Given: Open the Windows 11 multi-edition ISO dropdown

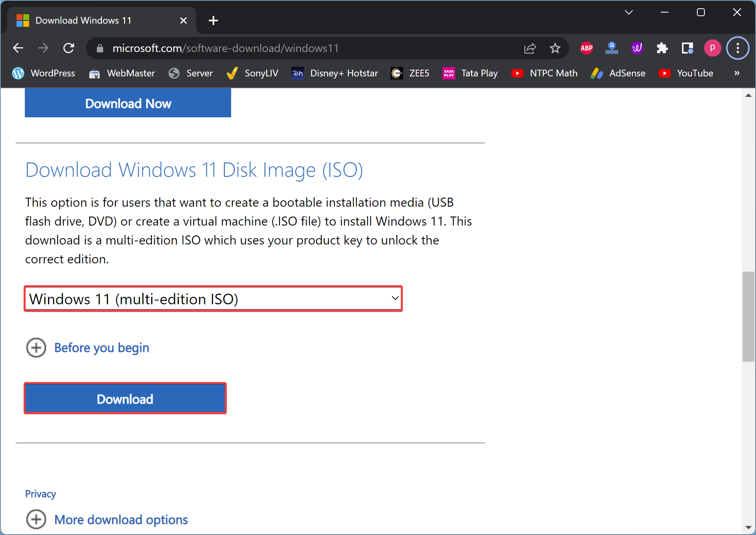Looking at the screenshot, I should tap(213, 299).
